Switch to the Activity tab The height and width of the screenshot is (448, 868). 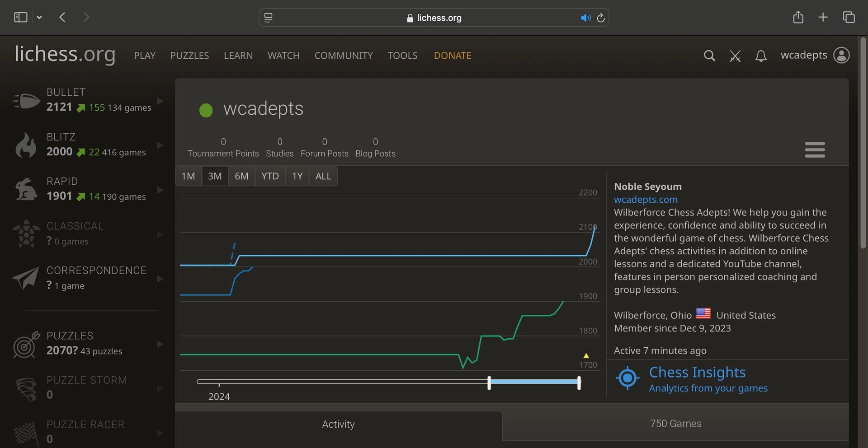(338, 425)
